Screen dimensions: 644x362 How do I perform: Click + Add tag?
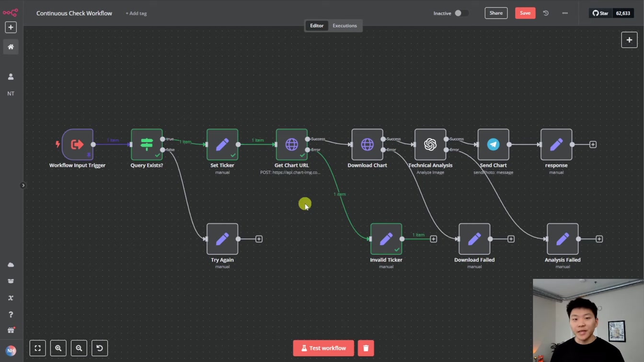click(136, 13)
